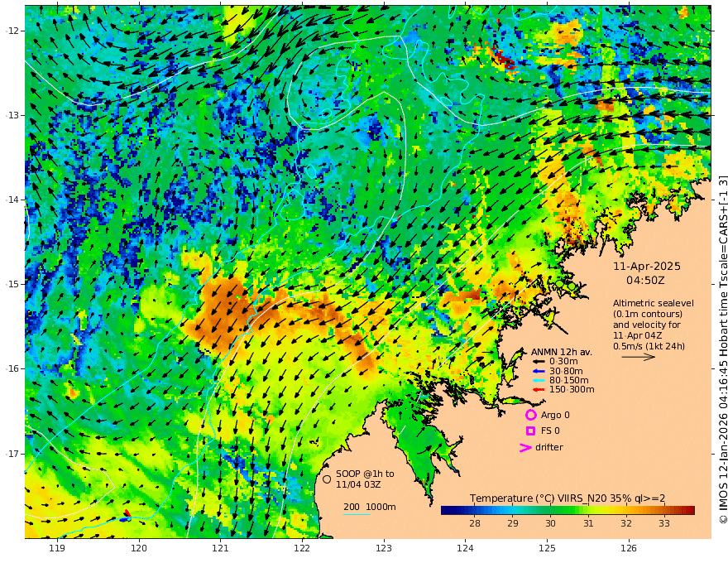
Task: Click the '0-30m' depth label
Action: coord(563,362)
